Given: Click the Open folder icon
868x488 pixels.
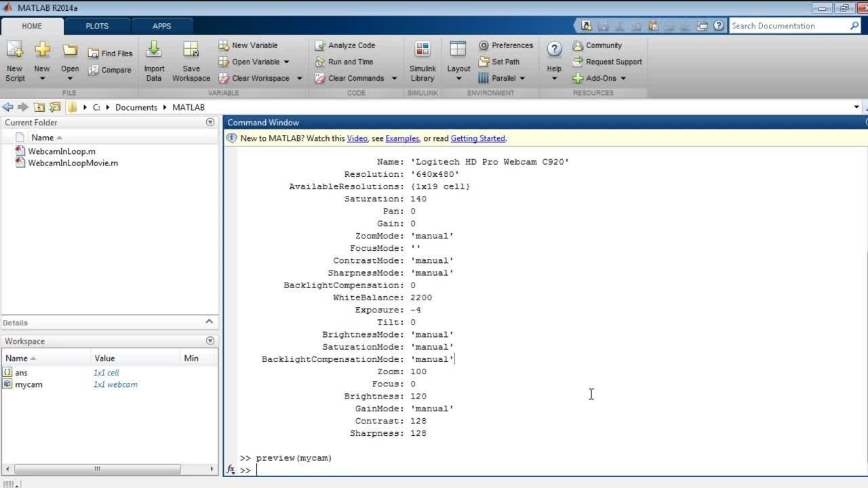Looking at the screenshot, I should click(x=70, y=50).
